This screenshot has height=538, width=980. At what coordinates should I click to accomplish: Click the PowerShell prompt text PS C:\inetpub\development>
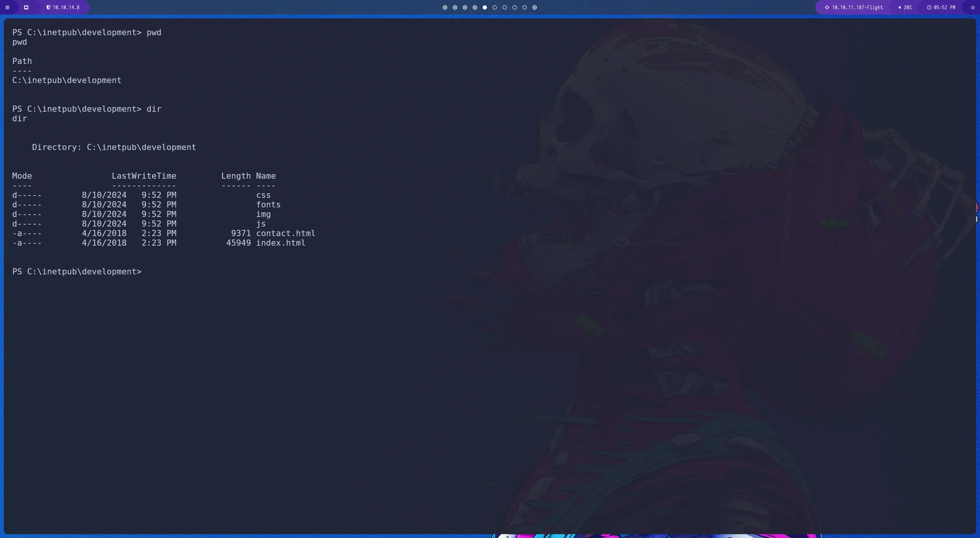click(77, 271)
